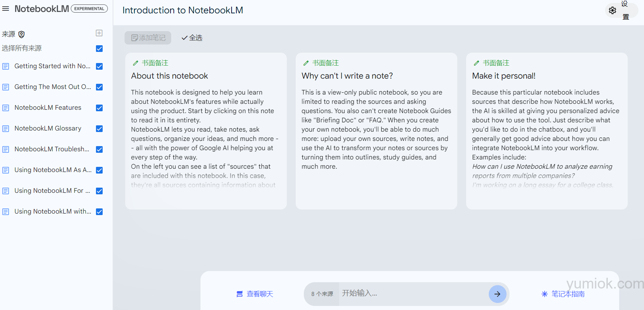
Task: Uncheck the Using NotebookLM For ... checkbox
Action: tap(99, 191)
